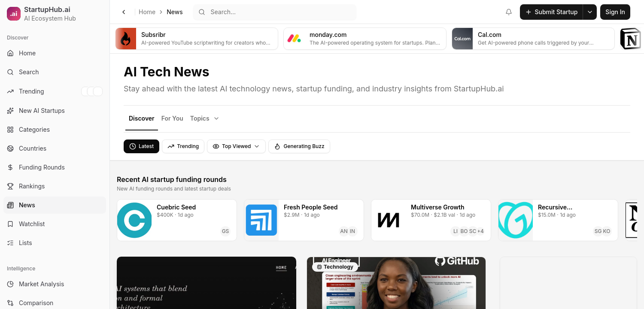The image size is (644, 309).
Task: Open Funding Rounds in the sidebar
Action: tap(55, 167)
